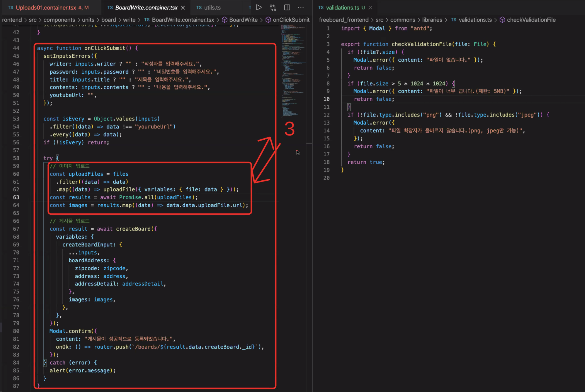Expand the components breadcrumb folder
Viewport: 585px width, 392px height.
coord(59,20)
